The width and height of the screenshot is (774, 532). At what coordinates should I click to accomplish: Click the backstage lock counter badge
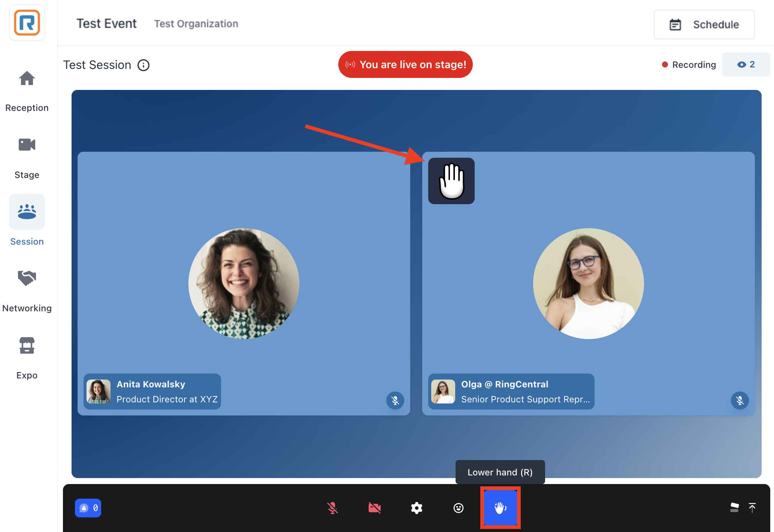click(88, 508)
